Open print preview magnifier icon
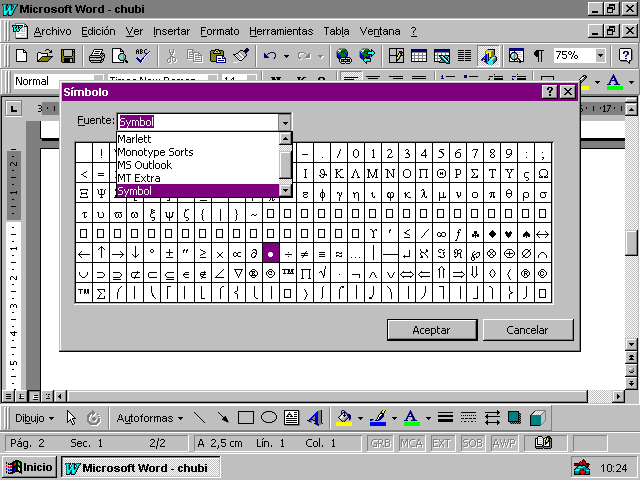This screenshot has width=640, height=480. [120, 56]
